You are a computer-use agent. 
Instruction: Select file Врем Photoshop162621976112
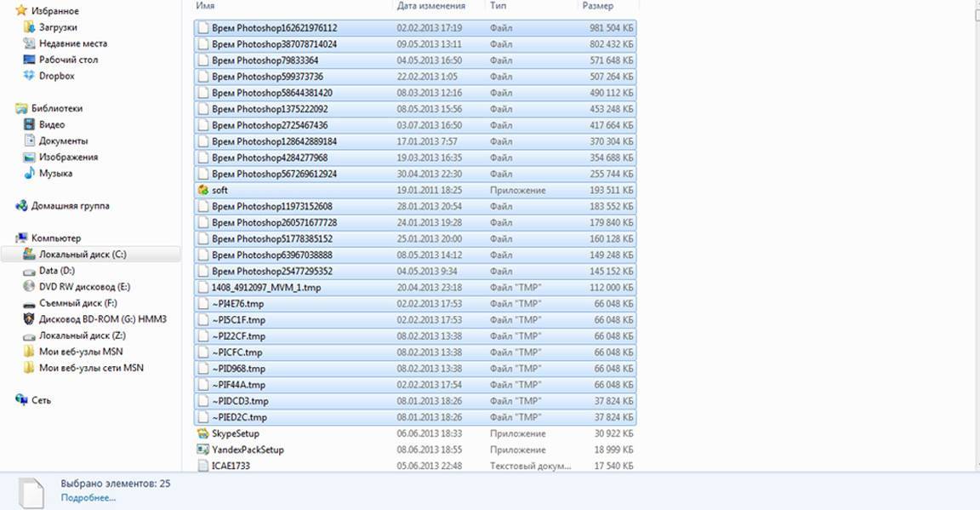coord(415,27)
